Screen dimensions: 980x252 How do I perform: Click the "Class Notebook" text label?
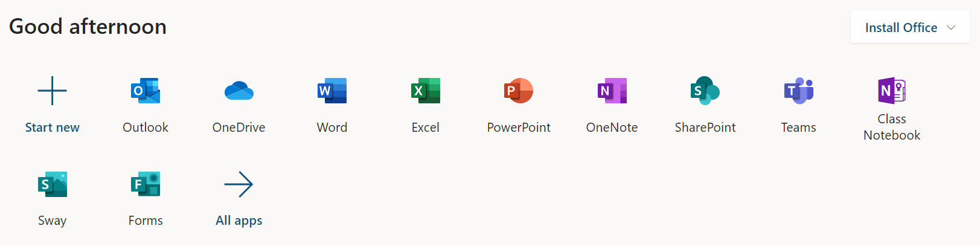[891, 128]
